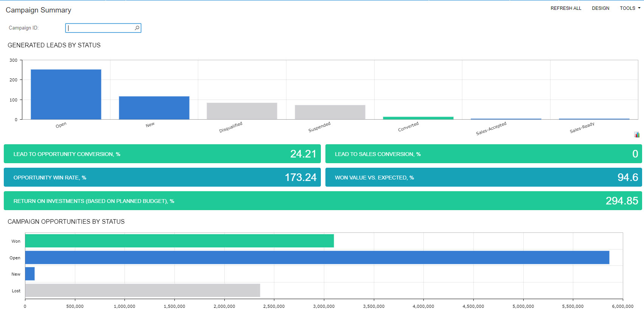Screen dimensions: 644x315
Task: Click the Lead to Opportunity Conversion tile
Action: tap(162, 154)
